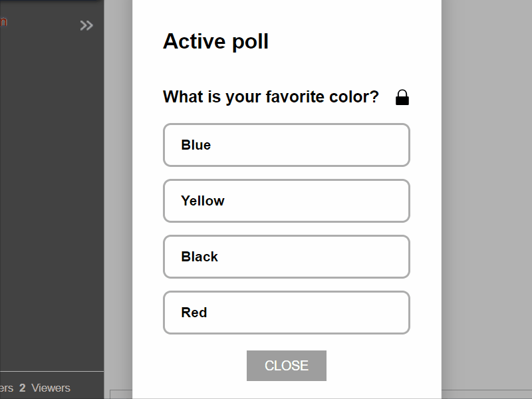Click the outlined box behind the dialog bottom

click(x=121, y=394)
